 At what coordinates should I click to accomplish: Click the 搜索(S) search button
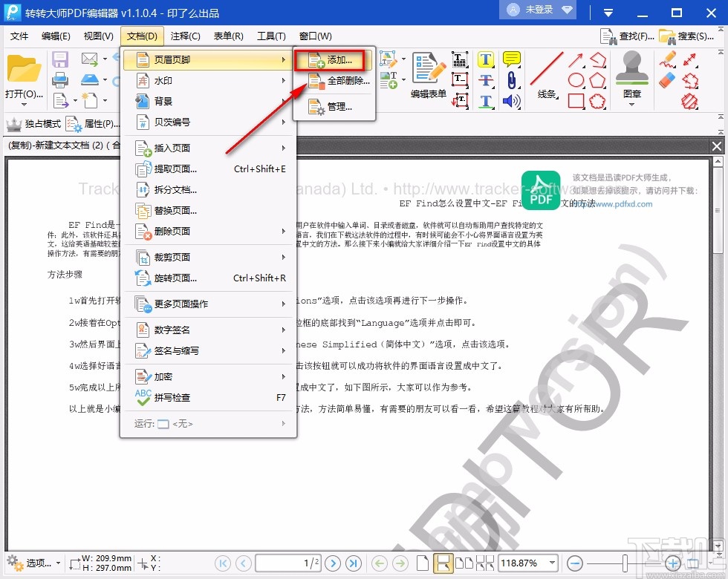click(686, 36)
